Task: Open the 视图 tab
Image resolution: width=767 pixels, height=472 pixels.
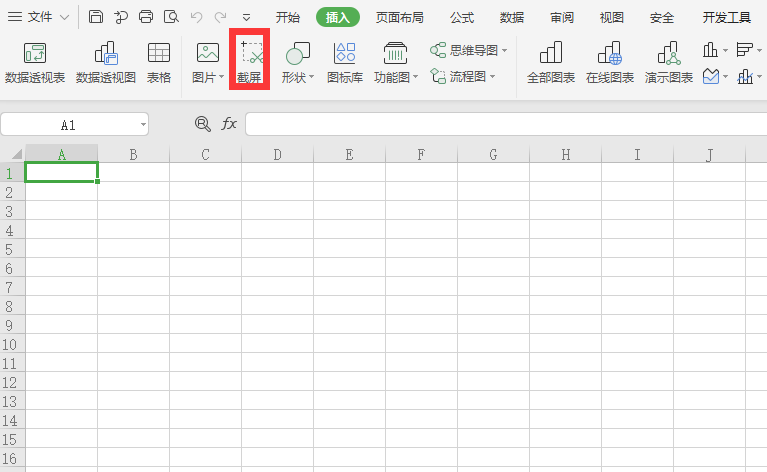Action: [611, 18]
